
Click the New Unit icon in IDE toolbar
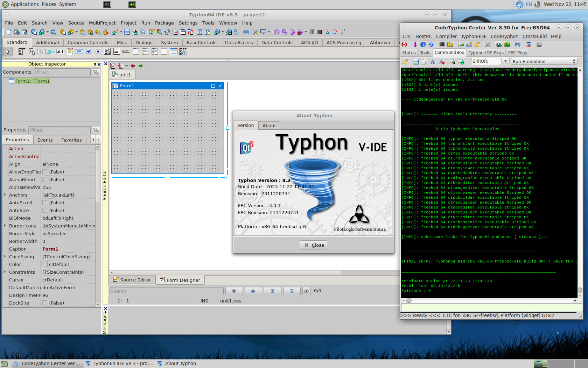pyautogui.click(x=17, y=32)
